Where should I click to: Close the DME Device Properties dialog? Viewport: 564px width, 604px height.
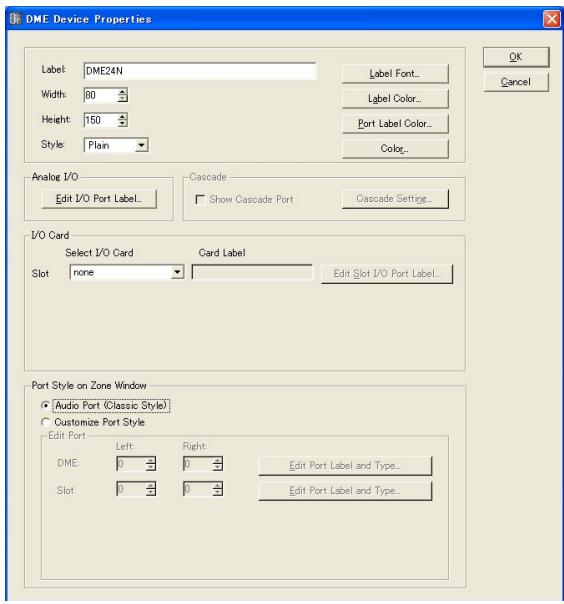click(551, 18)
